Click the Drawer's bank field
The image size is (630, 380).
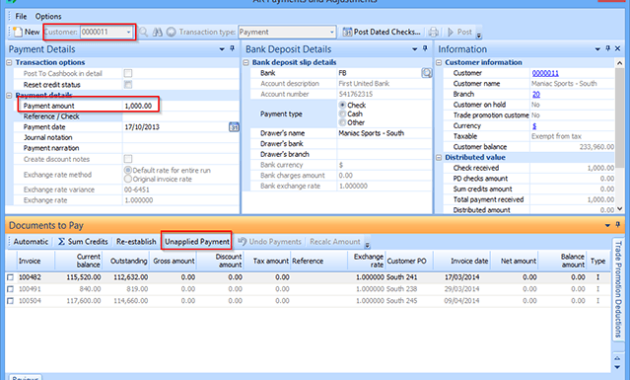(x=385, y=144)
